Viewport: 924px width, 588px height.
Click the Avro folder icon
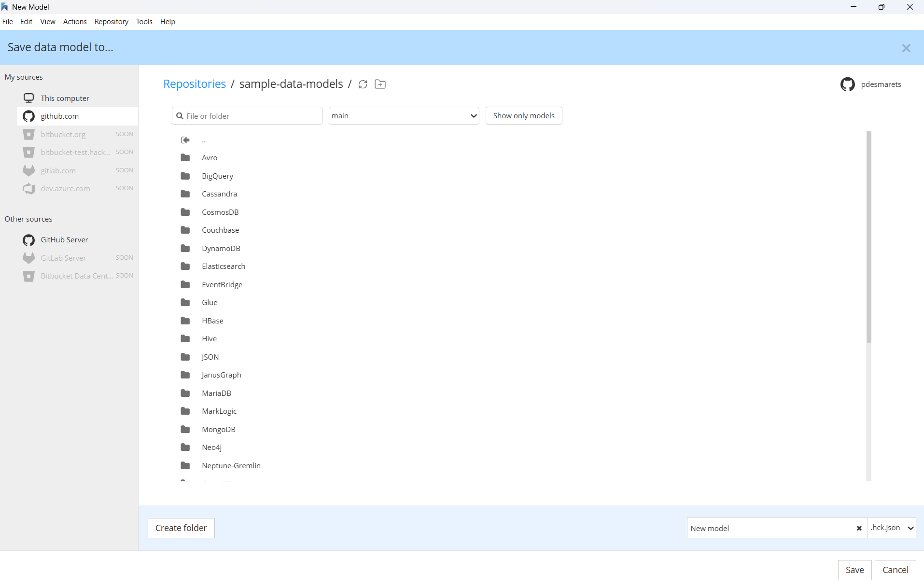[x=185, y=158]
